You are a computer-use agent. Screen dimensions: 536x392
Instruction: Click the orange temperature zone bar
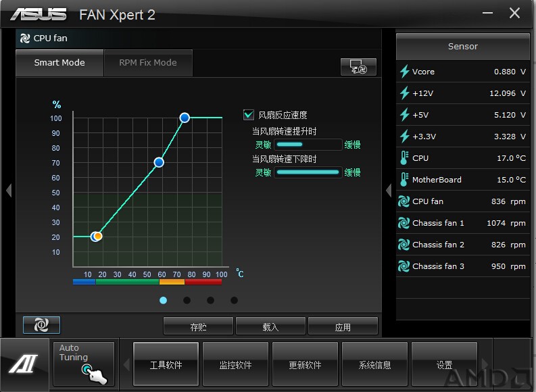[x=172, y=282]
